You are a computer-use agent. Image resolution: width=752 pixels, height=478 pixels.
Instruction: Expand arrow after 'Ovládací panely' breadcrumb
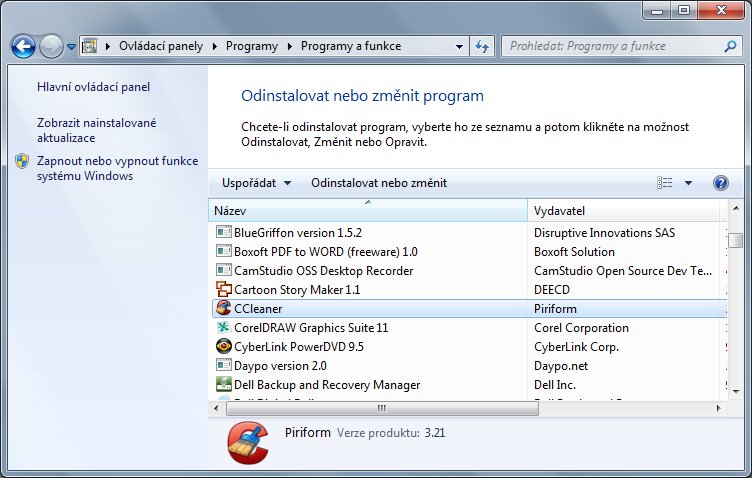pyautogui.click(x=214, y=47)
